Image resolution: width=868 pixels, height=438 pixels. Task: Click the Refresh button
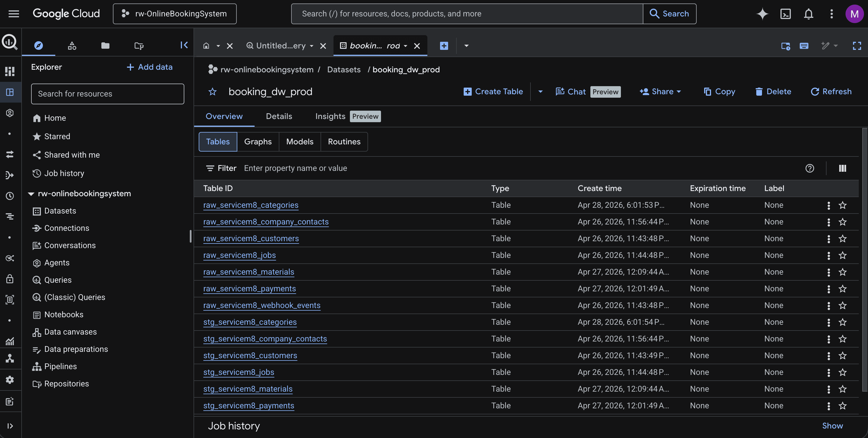pyautogui.click(x=831, y=92)
